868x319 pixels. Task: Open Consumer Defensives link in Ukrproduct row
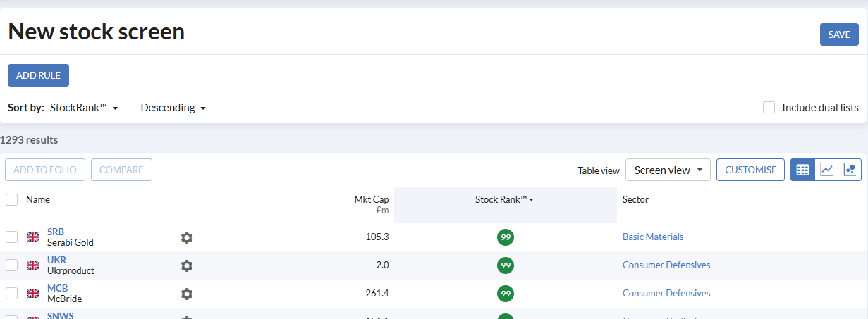666,265
